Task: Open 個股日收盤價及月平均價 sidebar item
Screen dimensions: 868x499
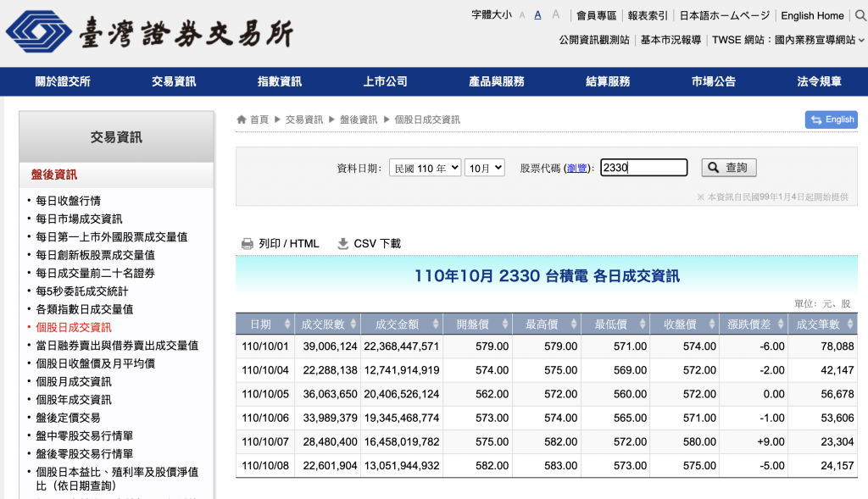Action: pyautogui.click(x=95, y=363)
